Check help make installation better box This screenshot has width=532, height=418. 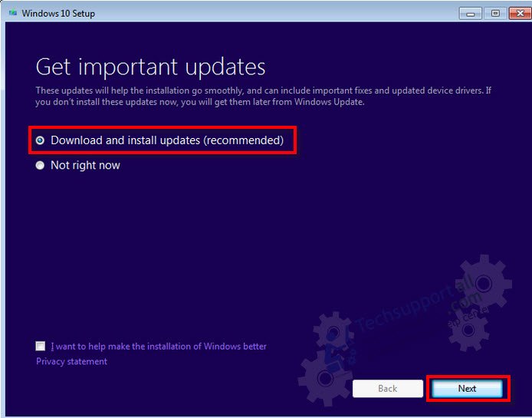coord(41,346)
